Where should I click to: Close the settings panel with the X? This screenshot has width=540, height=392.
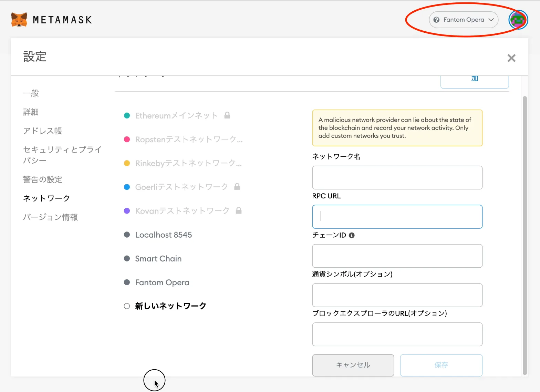click(511, 58)
